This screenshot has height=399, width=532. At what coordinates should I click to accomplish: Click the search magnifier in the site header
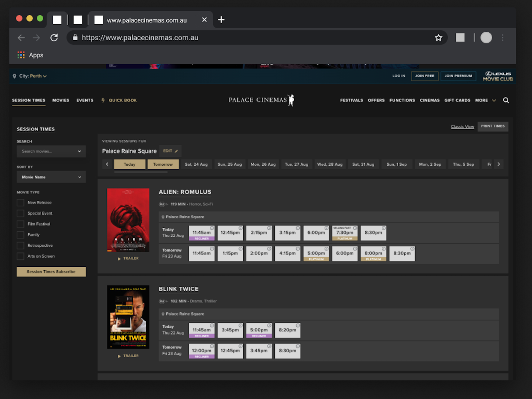click(x=506, y=100)
